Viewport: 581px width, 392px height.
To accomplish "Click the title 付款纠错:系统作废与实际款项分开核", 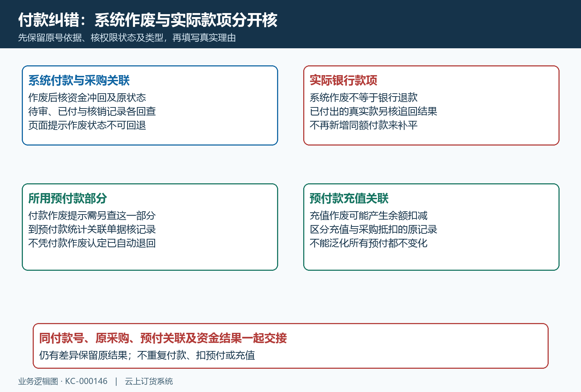I will (148, 20).
